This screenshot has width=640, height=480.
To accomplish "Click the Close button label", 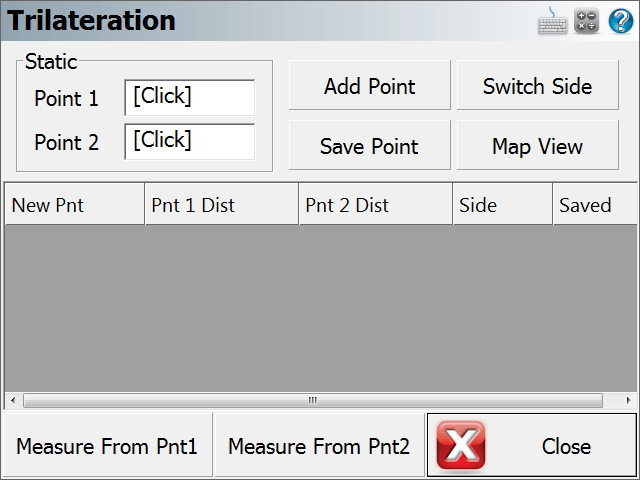I will [566, 446].
